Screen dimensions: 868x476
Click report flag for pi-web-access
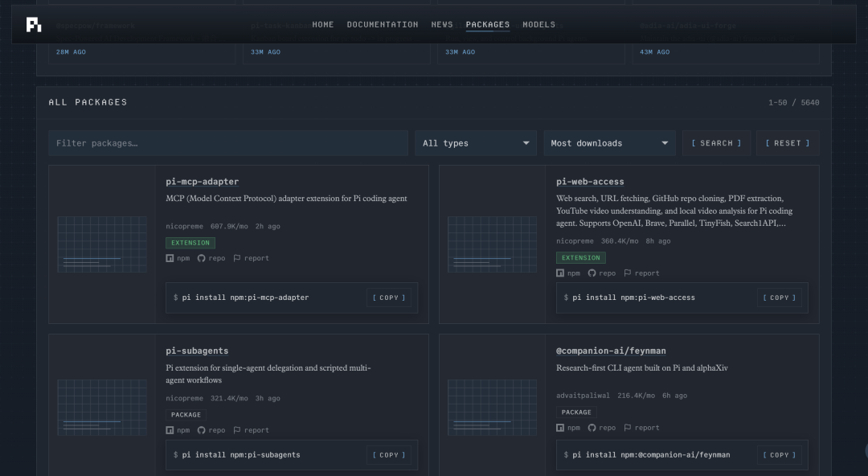[x=641, y=273]
